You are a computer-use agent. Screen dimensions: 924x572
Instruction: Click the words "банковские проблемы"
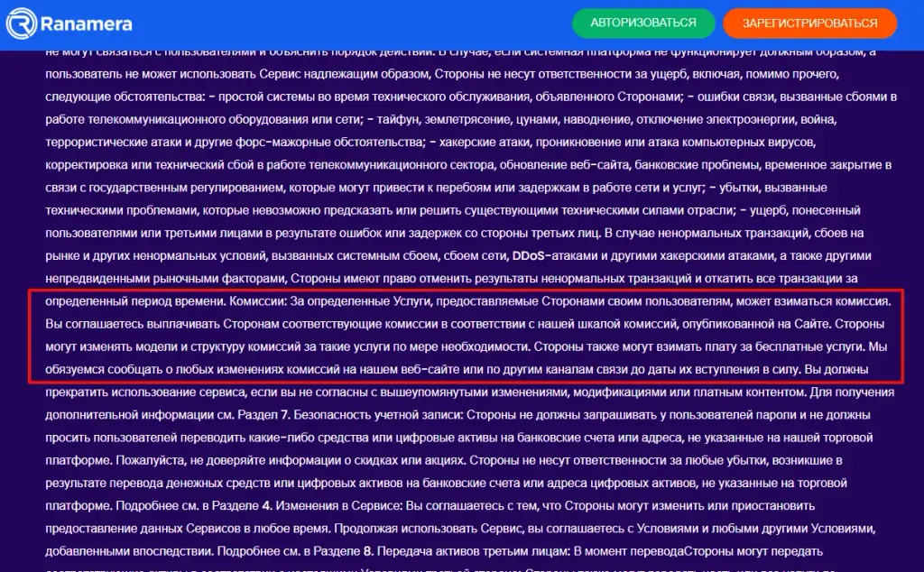pyautogui.click(x=698, y=165)
